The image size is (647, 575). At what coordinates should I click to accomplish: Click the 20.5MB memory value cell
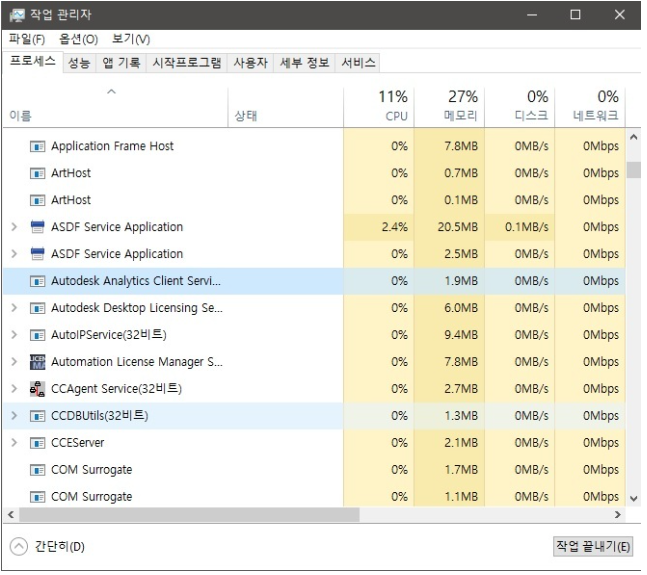450,228
